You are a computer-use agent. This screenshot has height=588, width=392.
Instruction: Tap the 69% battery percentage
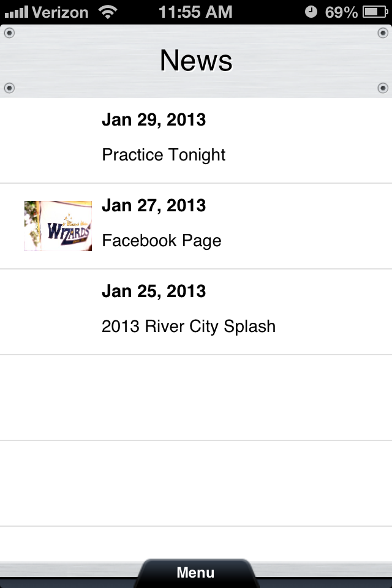pyautogui.click(x=341, y=12)
